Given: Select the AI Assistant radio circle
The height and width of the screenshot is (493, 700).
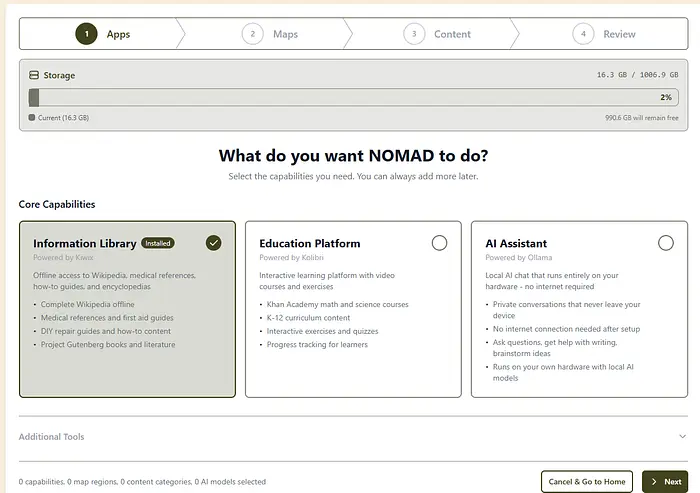Looking at the screenshot, I should [x=666, y=242].
